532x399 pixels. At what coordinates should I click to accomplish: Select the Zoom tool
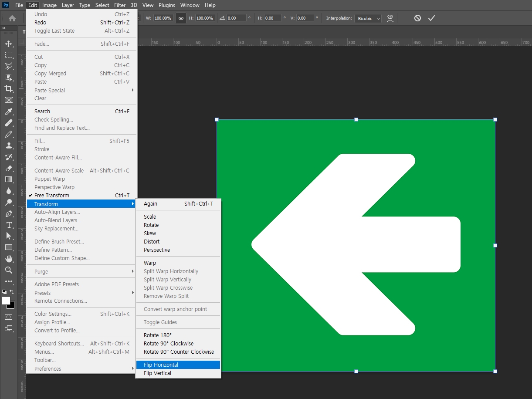[x=8, y=270]
